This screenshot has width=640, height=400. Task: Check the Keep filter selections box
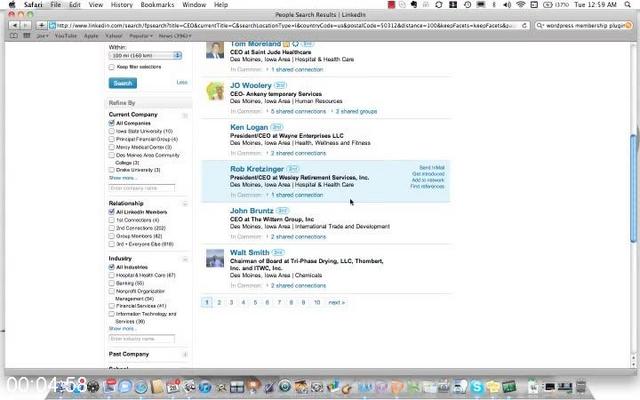111,67
